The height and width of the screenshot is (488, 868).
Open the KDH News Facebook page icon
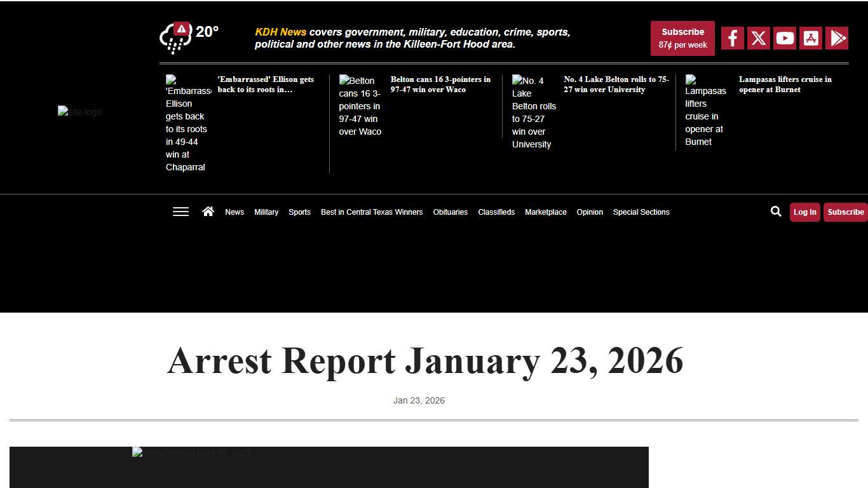click(732, 38)
